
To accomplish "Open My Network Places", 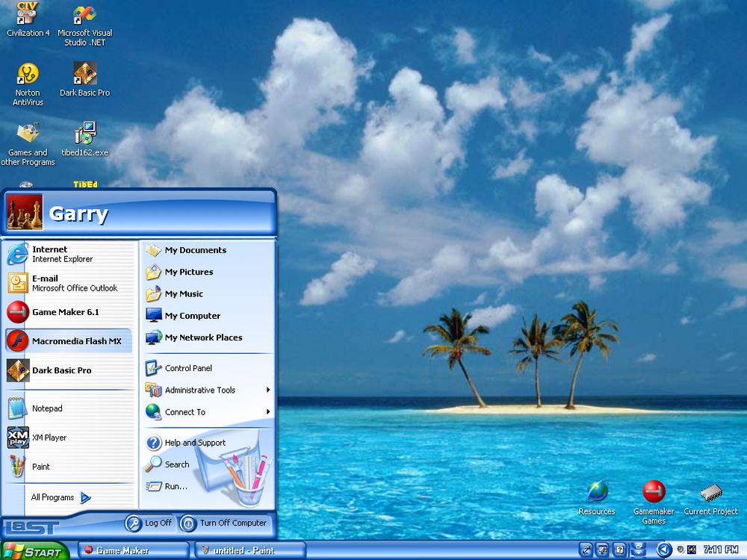I will pos(208,337).
